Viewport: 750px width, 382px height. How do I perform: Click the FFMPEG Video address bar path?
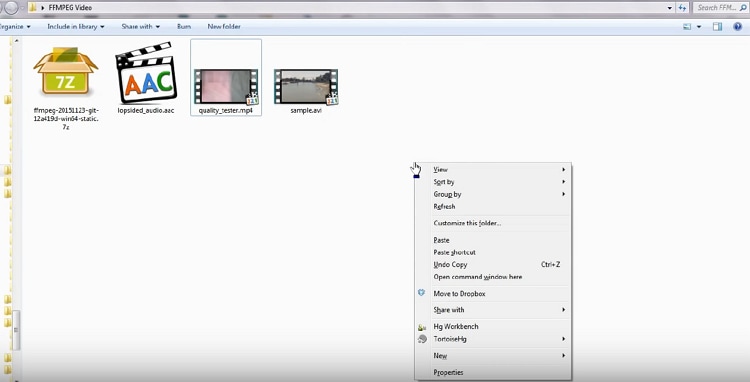coord(70,8)
